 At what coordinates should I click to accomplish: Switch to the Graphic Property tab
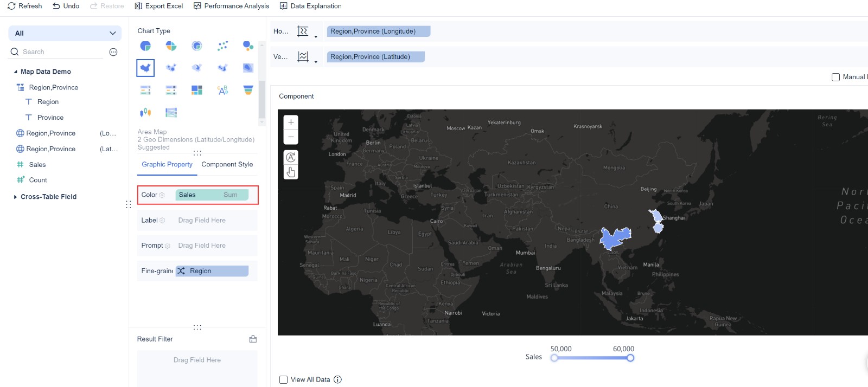(167, 164)
